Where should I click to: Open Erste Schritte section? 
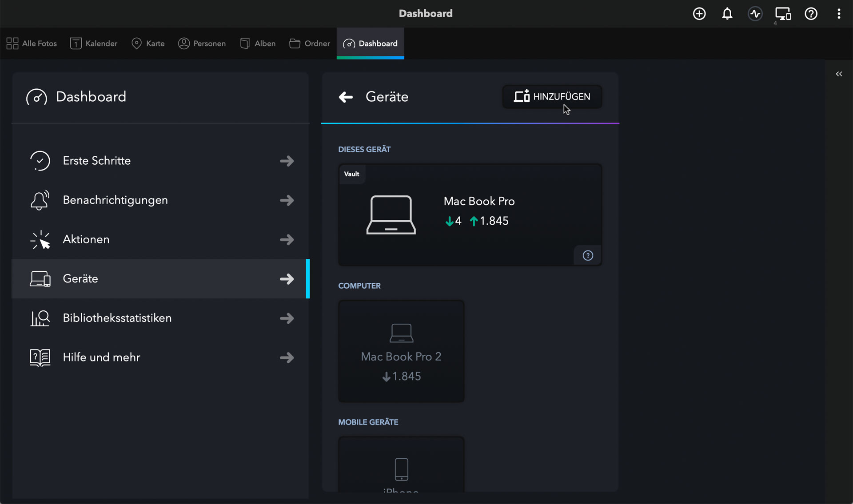click(161, 161)
